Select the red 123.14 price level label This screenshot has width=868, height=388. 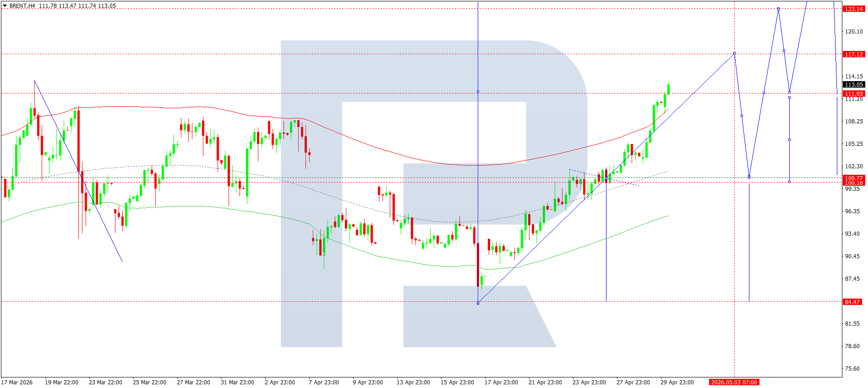click(853, 9)
